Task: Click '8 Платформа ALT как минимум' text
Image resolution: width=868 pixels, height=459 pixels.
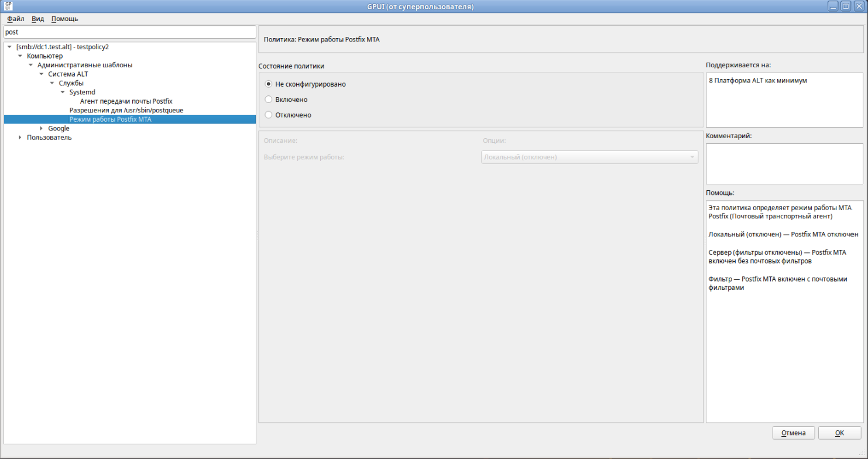Action: click(757, 80)
